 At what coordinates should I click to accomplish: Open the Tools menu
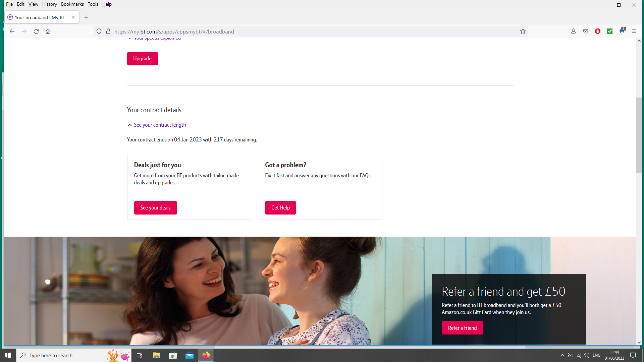93,4
